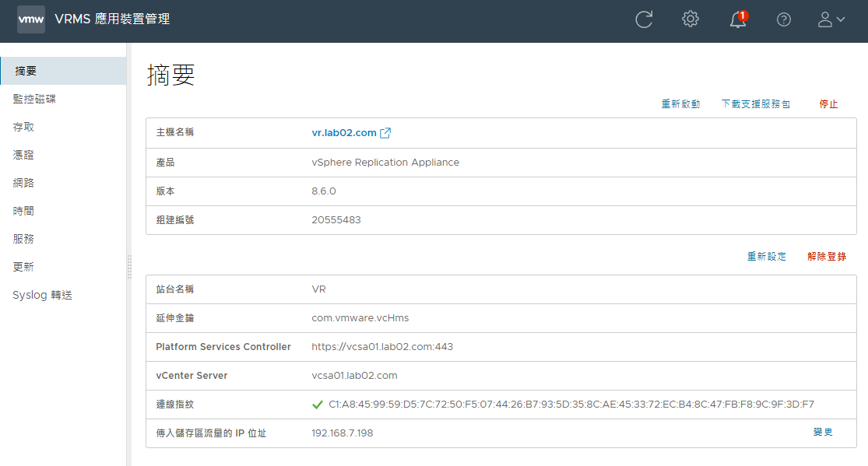Click 變更 next to the IP address
This screenshot has height=466, width=868.
click(823, 433)
